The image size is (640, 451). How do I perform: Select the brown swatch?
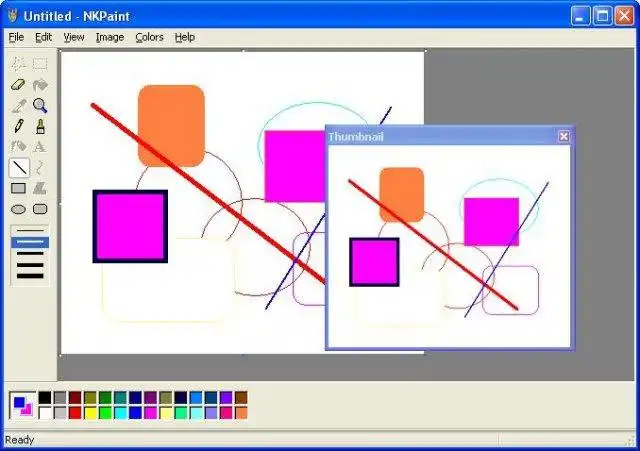click(241, 398)
